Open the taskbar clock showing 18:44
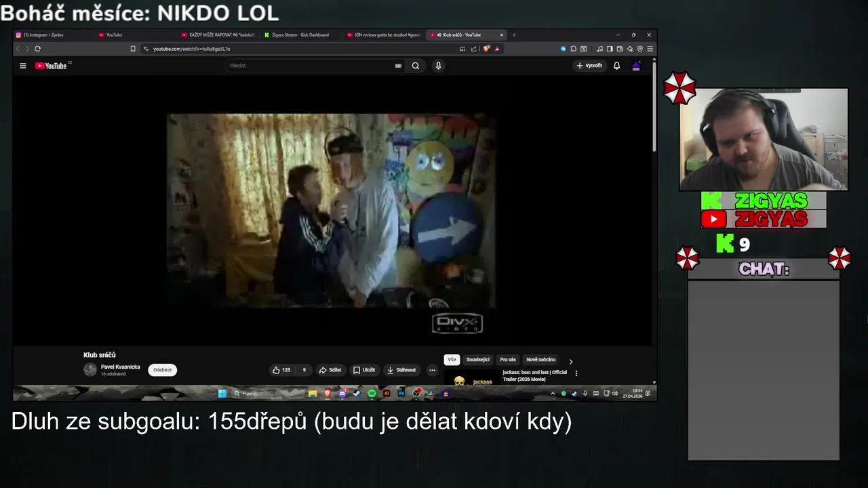Screen dimensions: 868x488 point(633,393)
